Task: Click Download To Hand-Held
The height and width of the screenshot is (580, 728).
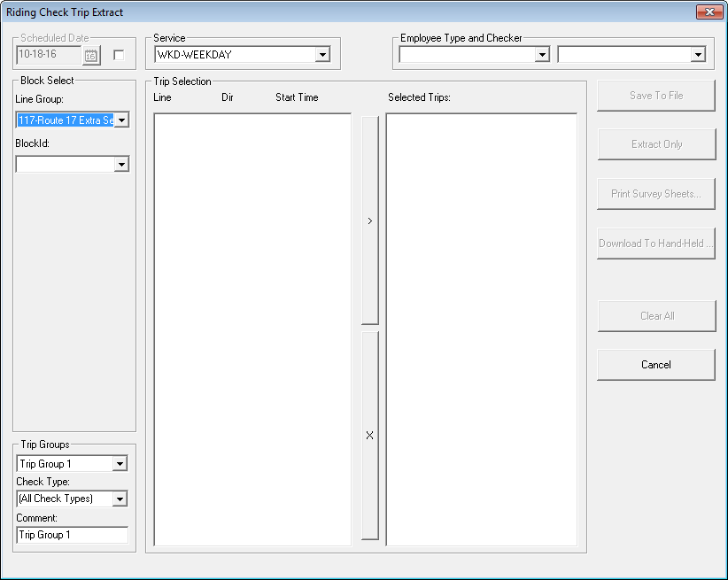Action: tap(655, 244)
